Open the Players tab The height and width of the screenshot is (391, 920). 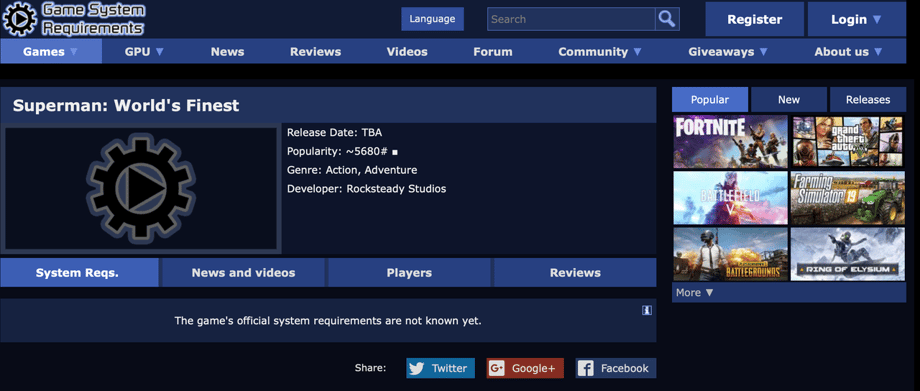pyautogui.click(x=409, y=272)
